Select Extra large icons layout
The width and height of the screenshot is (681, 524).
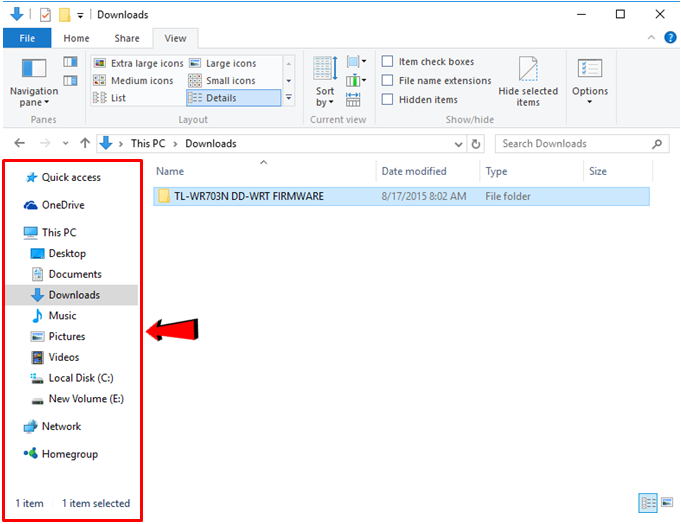(139, 63)
